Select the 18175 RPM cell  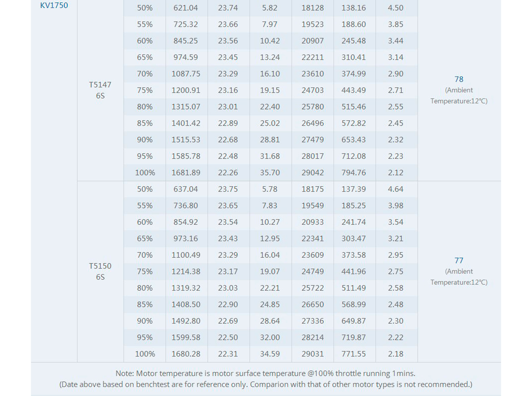[312, 189]
